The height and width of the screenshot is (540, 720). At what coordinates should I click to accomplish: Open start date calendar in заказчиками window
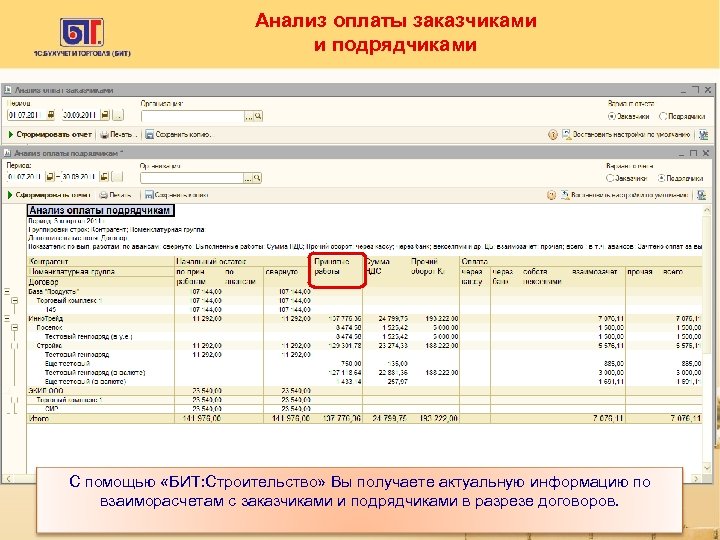click(x=51, y=115)
